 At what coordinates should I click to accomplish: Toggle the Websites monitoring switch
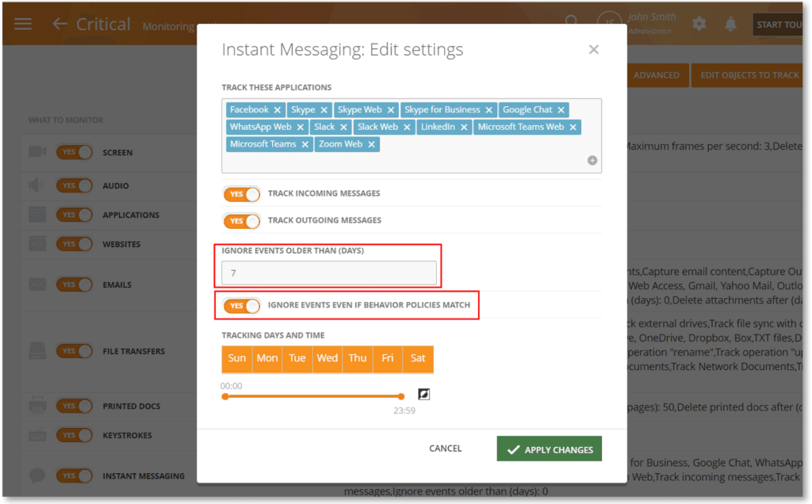coord(75,244)
